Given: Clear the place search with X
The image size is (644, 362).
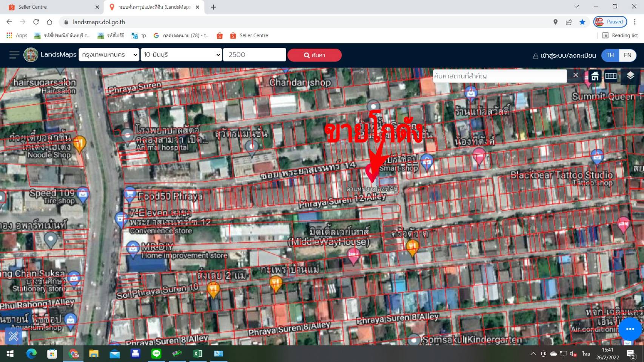Looking at the screenshot, I should pyautogui.click(x=576, y=75).
